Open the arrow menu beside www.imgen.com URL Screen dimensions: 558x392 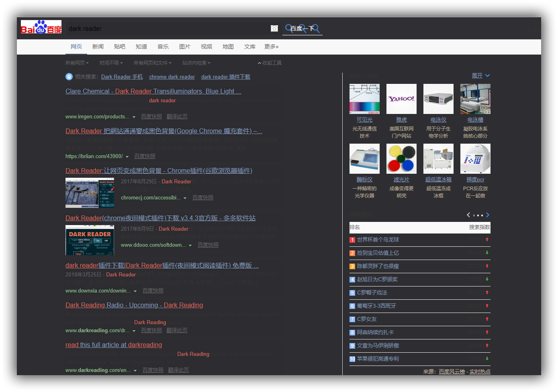click(x=134, y=117)
